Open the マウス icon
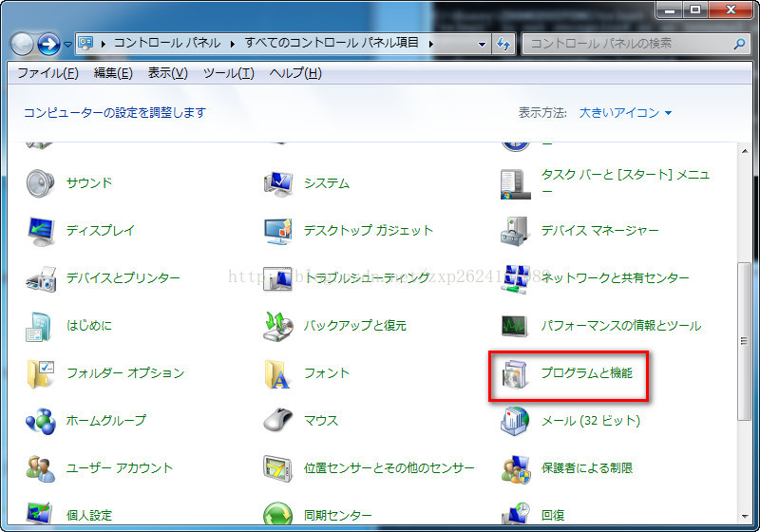Image resolution: width=760 pixels, height=532 pixels. pyautogui.click(x=278, y=420)
